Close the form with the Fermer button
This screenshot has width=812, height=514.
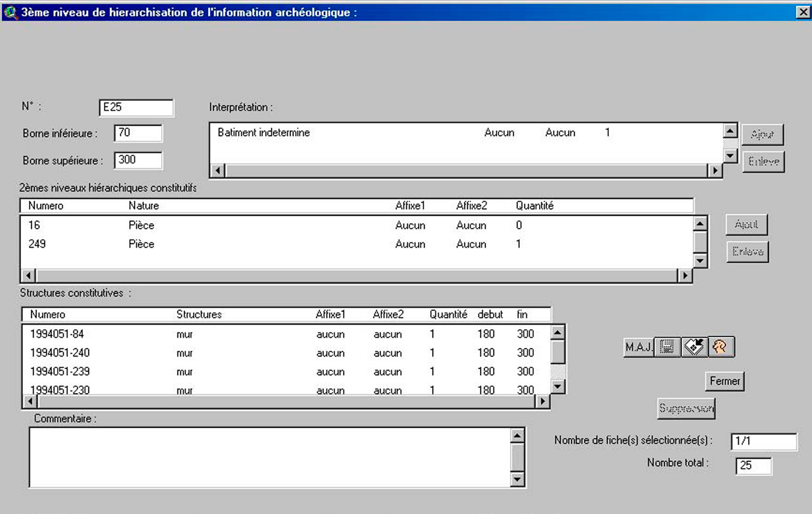724,381
